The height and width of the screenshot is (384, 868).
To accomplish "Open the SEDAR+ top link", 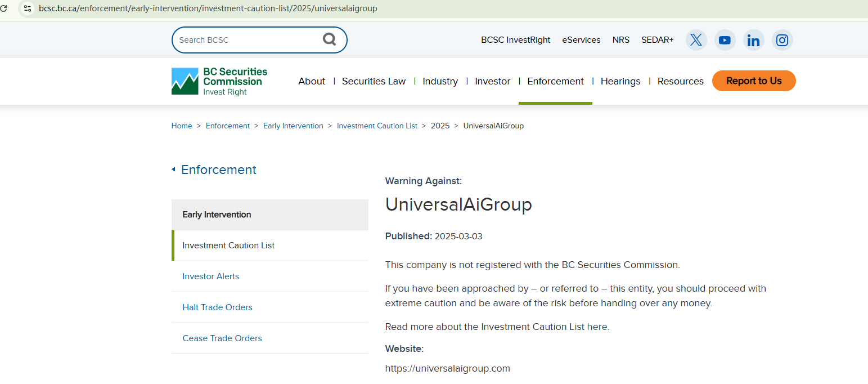I will pos(657,40).
